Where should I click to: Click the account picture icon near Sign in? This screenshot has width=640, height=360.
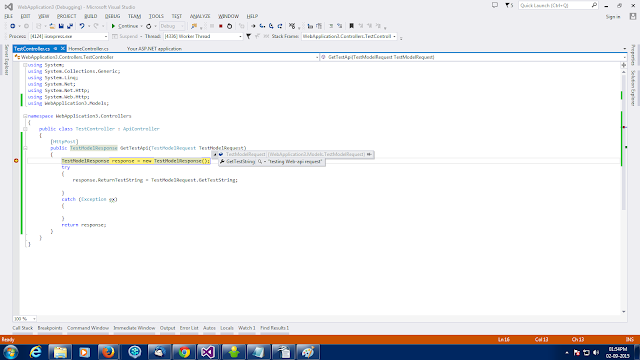point(633,16)
